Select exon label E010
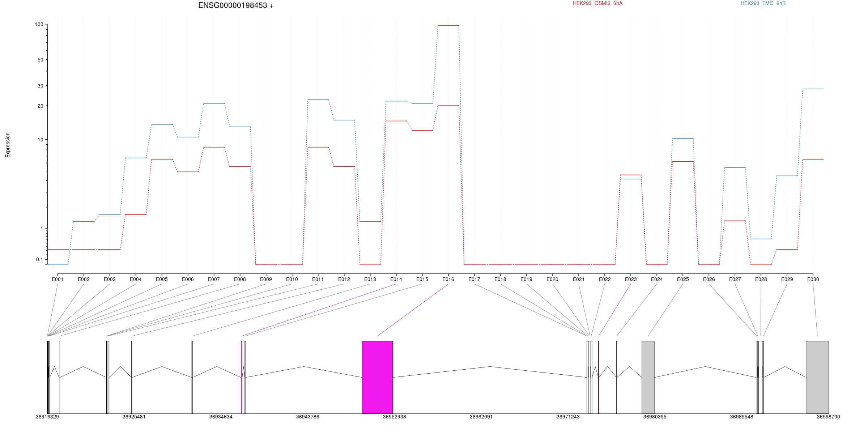The image size is (868, 434). coord(292,279)
